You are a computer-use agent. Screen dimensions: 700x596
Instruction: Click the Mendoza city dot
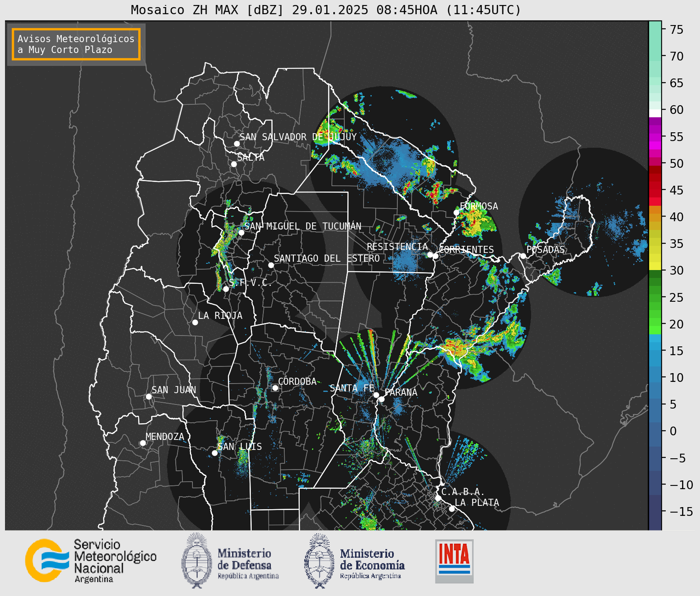point(143,443)
